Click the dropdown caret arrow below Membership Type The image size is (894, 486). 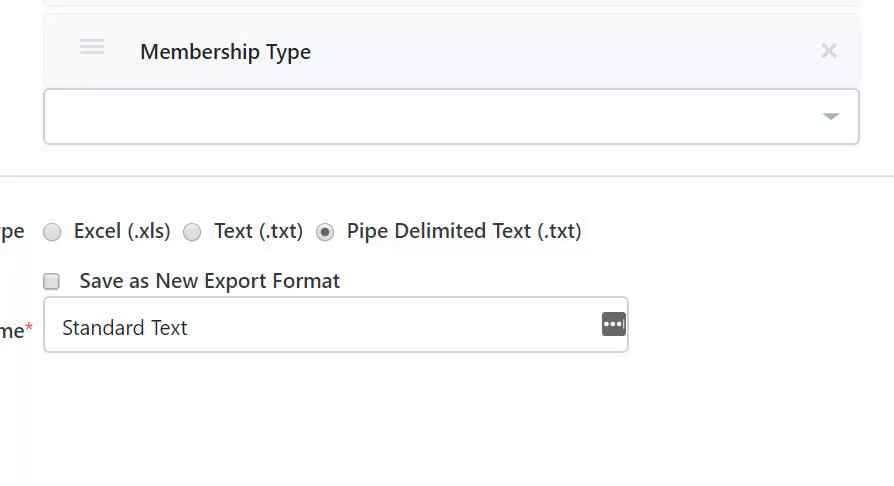point(831,116)
